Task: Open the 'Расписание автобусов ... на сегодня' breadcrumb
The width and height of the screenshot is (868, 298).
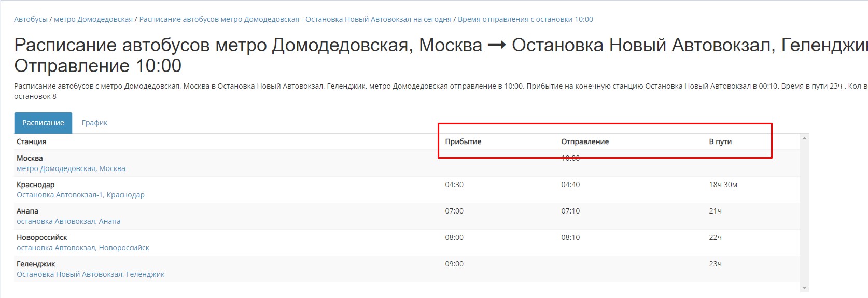Action: pos(295,19)
